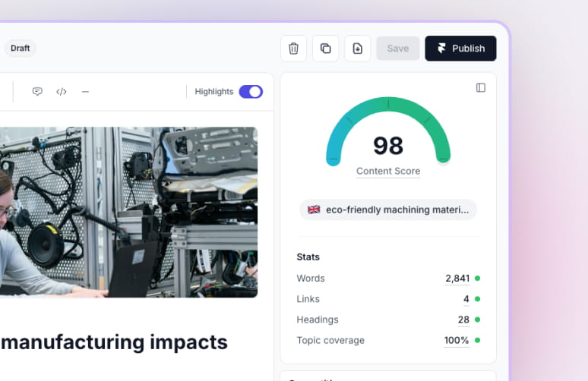Click the Links count 4
588x381 pixels.
(466, 299)
